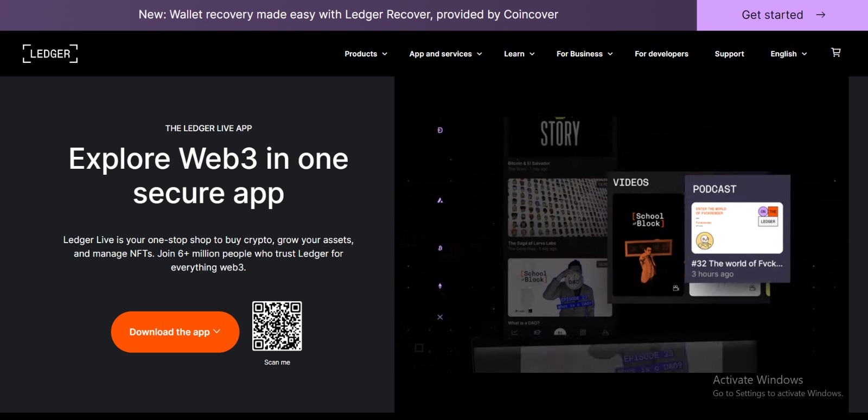Click the XRP X icon in the preview

click(440, 317)
